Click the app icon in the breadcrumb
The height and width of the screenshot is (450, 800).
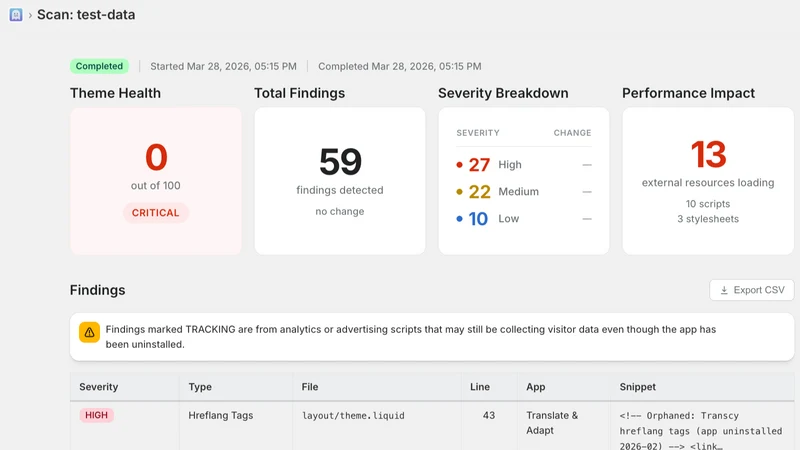coord(16,15)
